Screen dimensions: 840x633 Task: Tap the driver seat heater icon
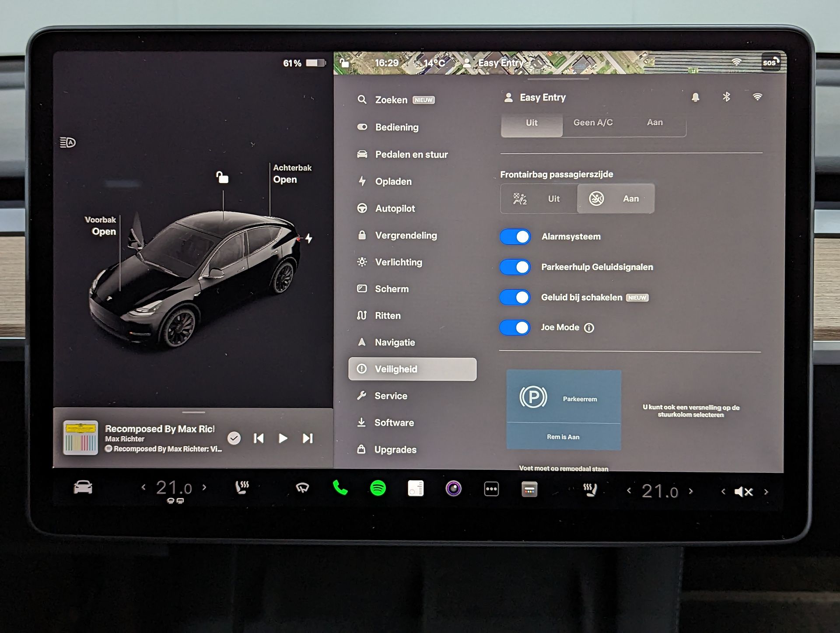click(242, 488)
